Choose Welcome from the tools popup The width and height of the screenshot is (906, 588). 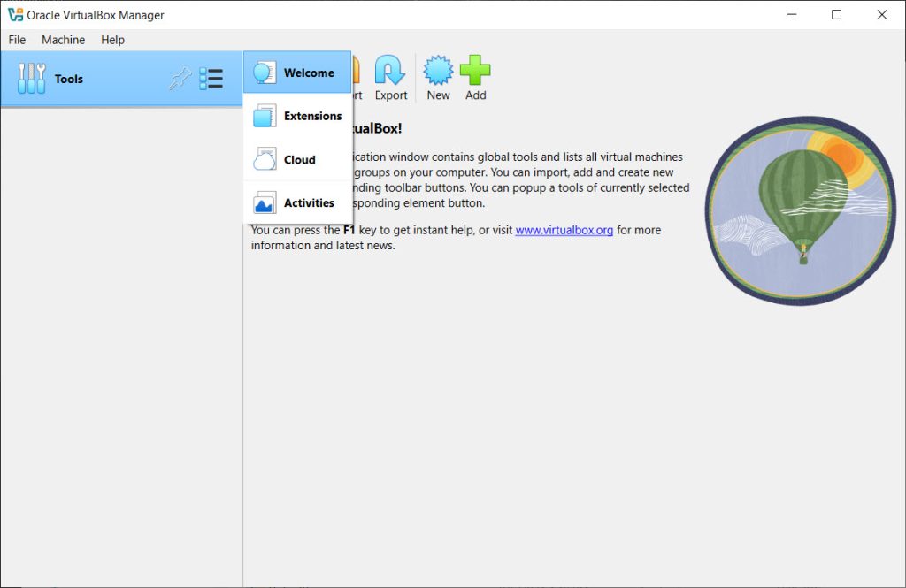[297, 73]
